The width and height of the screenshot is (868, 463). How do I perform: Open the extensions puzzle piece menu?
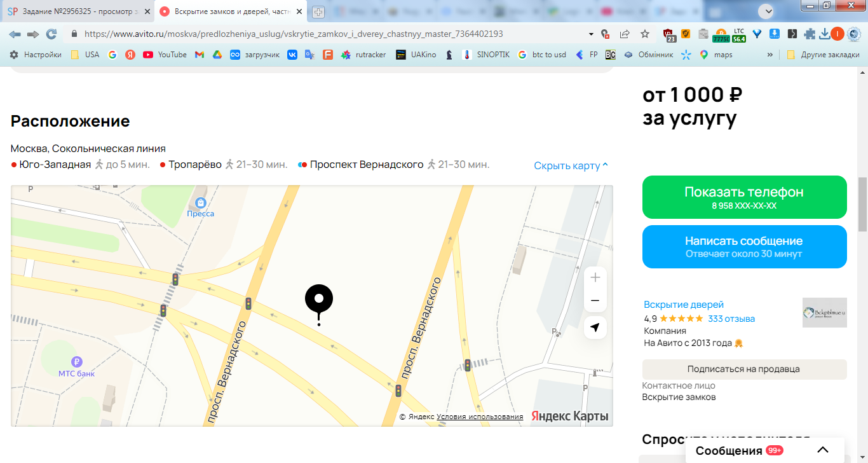810,34
